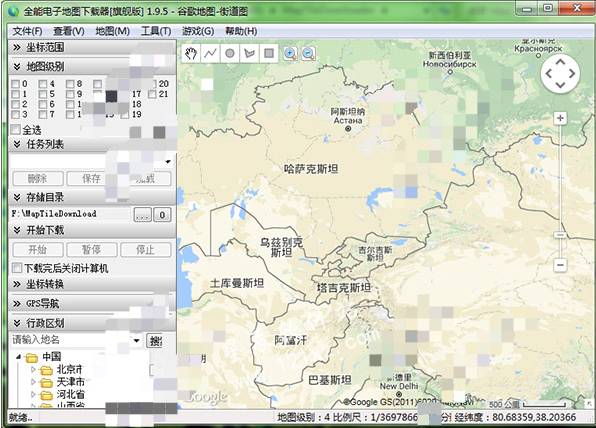Expand the 北京市 tree node
Viewport: 596px width, 428px height.
[33, 369]
